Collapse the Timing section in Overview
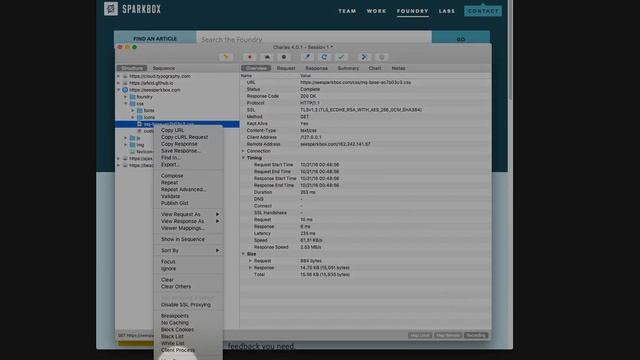Image resolution: width=640 pixels, height=360 pixels. [243, 158]
